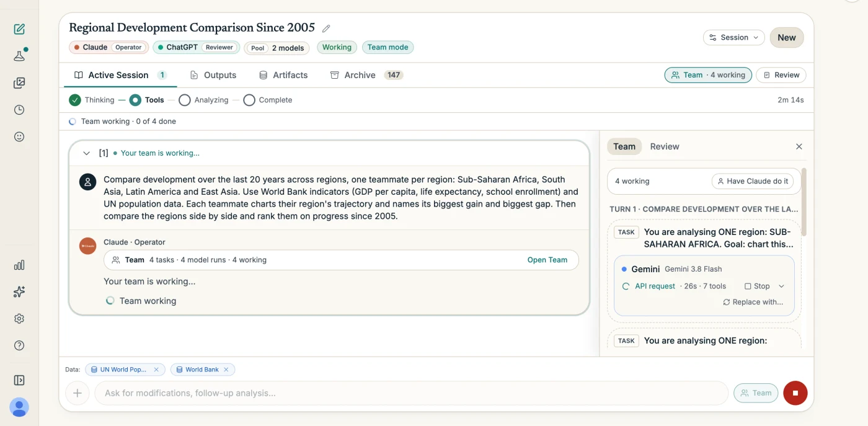Click the Review button in header
The image size is (868, 426).
tap(781, 75)
